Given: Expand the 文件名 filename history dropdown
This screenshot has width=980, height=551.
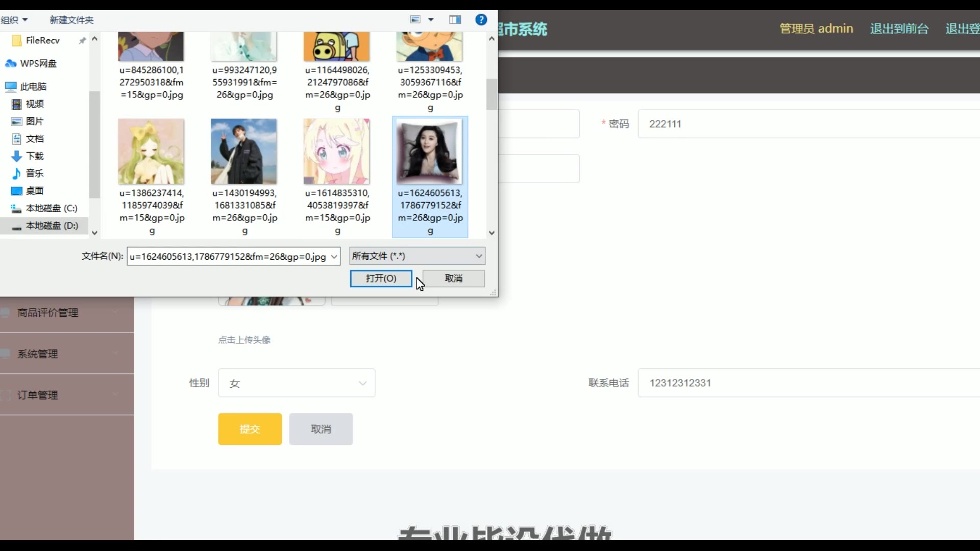Looking at the screenshot, I should pos(334,257).
